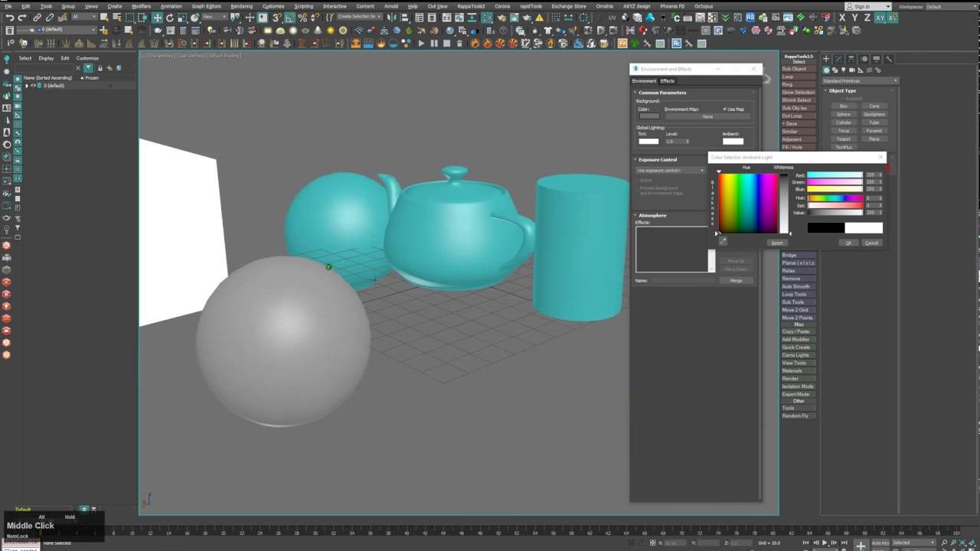Click the Tint color swatch
Screen dimensions: 980x551
click(x=648, y=142)
